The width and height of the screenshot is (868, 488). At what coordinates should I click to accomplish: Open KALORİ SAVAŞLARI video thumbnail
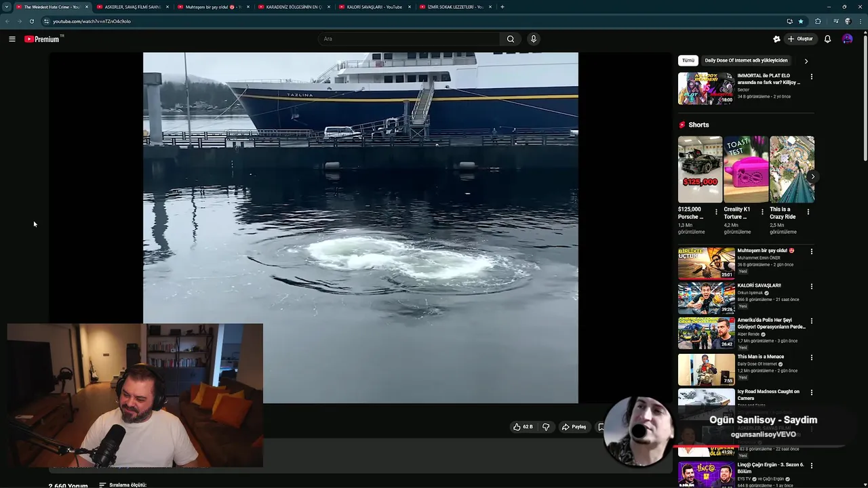(706, 298)
